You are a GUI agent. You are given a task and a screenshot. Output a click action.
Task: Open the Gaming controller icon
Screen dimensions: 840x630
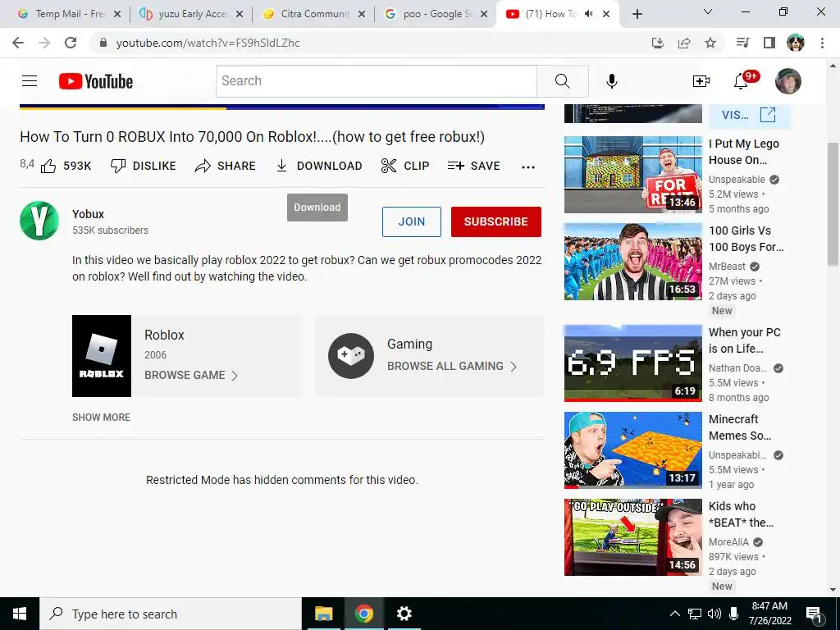pos(351,356)
